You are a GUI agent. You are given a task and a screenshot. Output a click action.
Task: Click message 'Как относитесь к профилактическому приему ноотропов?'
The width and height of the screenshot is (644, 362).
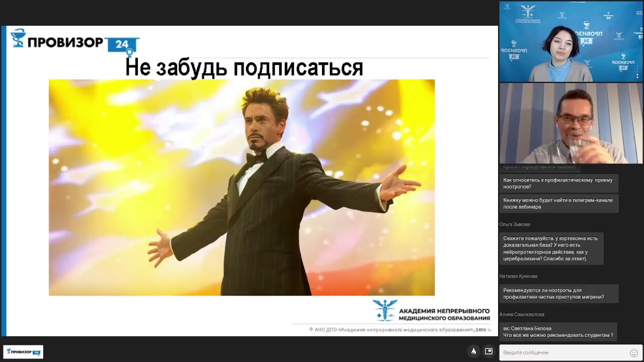coord(559,183)
